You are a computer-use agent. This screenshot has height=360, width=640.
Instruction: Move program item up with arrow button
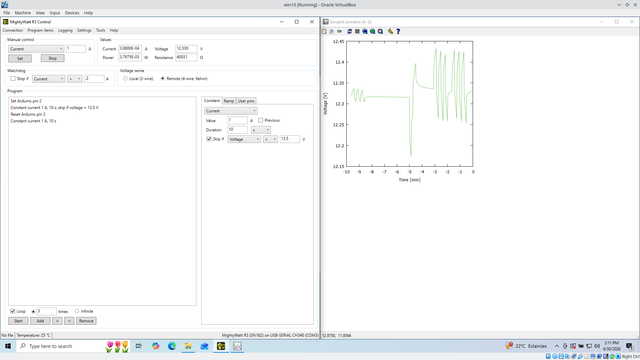57,321
